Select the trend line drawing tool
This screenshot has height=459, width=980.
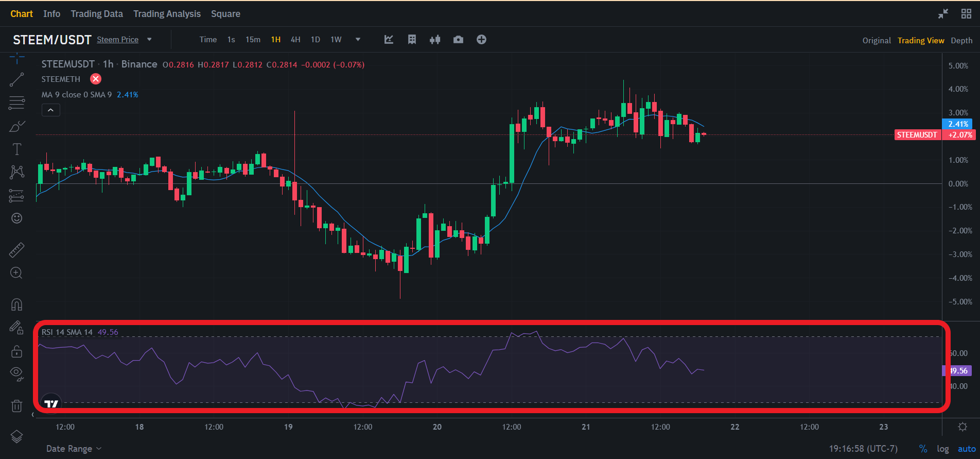(x=16, y=79)
